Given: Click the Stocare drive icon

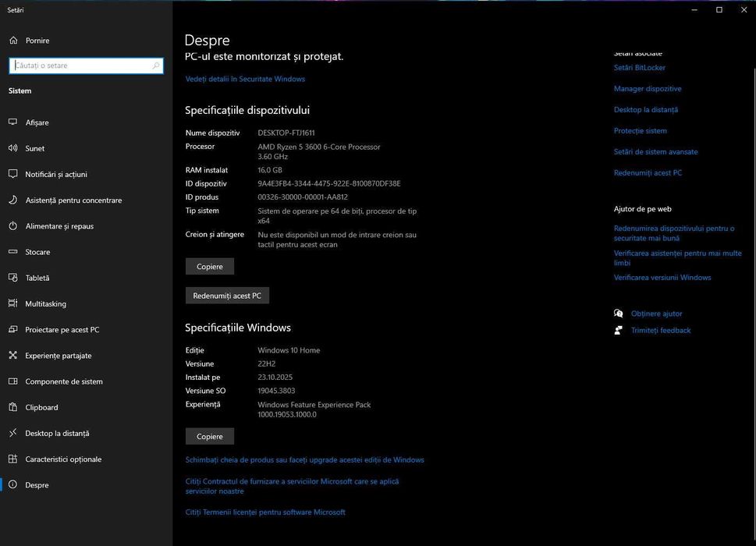Looking at the screenshot, I should 13,252.
